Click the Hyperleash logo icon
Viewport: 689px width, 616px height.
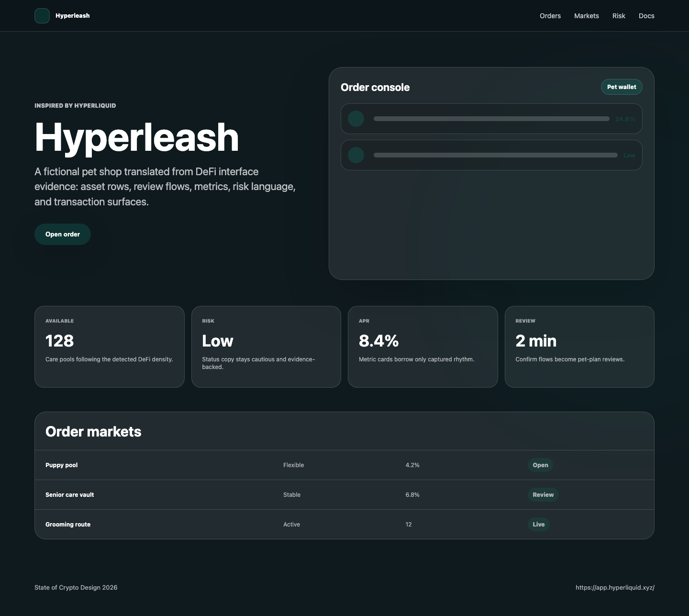click(x=42, y=16)
